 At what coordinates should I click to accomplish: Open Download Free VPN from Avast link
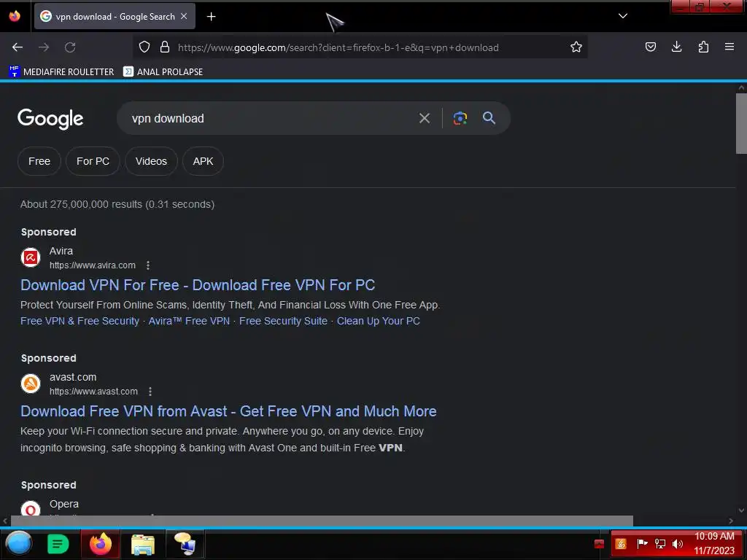click(228, 411)
